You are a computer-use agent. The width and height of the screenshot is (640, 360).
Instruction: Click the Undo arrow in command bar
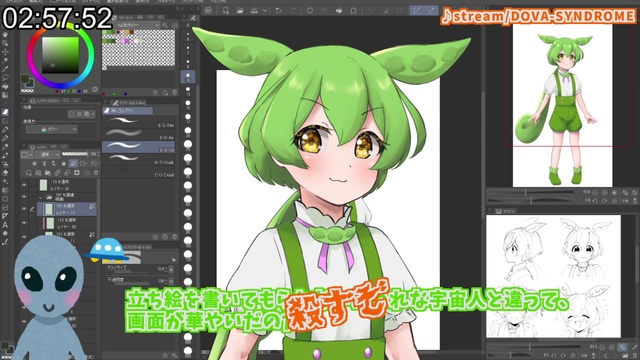coord(278,10)
